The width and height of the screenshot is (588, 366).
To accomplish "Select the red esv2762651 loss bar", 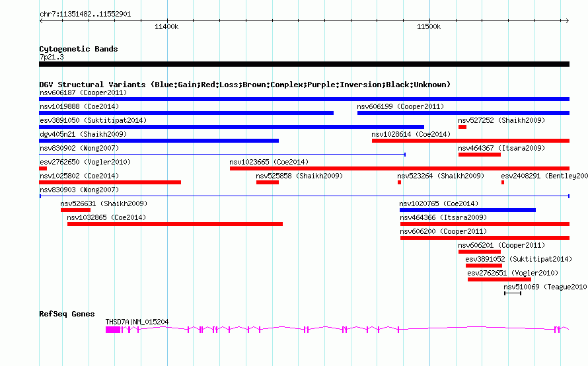I will pos(499,279).
